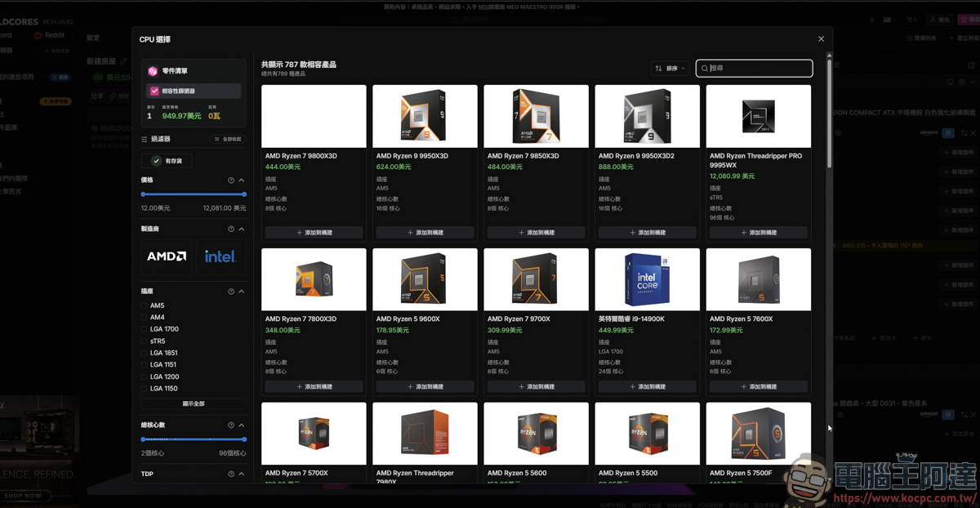Click maximum handle of 價格 slider
Viewport: 980px width, 508px height.
244,194
